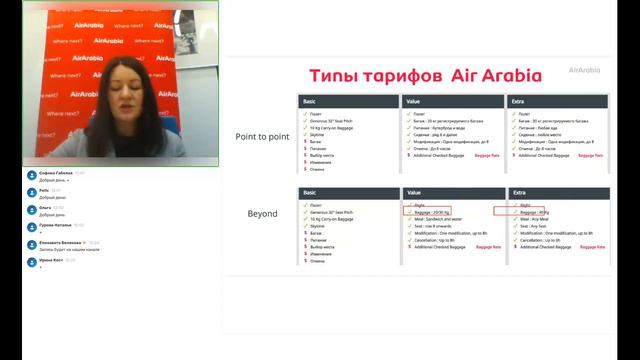Click 'Питание : Любая еда' line
The width and height of the screenshot is (640, 360).
538,128
